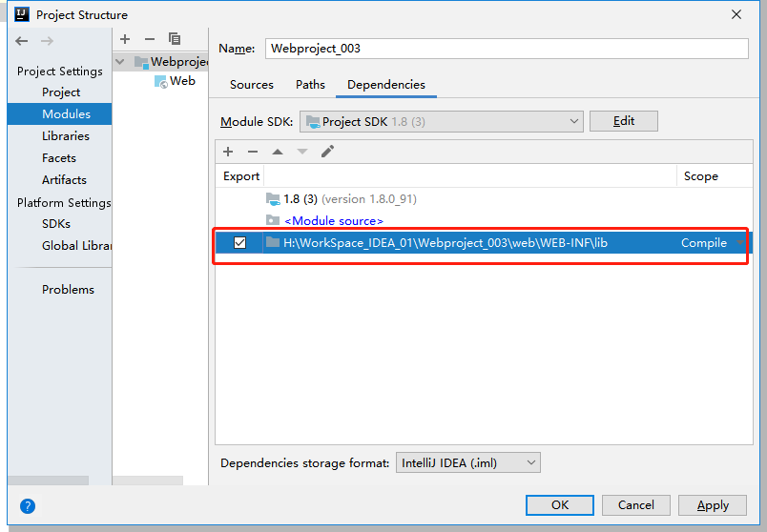Switch to the Sources tab
The width and height of the screenshot is (767, 532).
(x=252, y=85)
